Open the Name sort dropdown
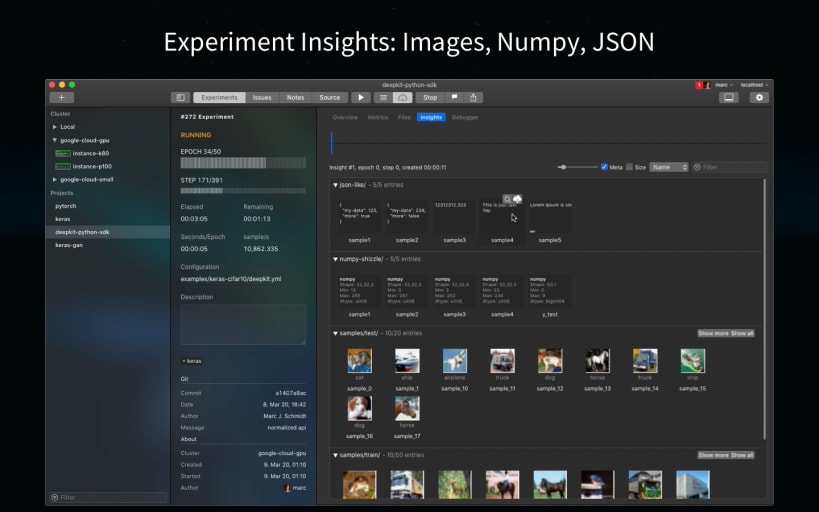The image size is (819, 512). (668, 167)
